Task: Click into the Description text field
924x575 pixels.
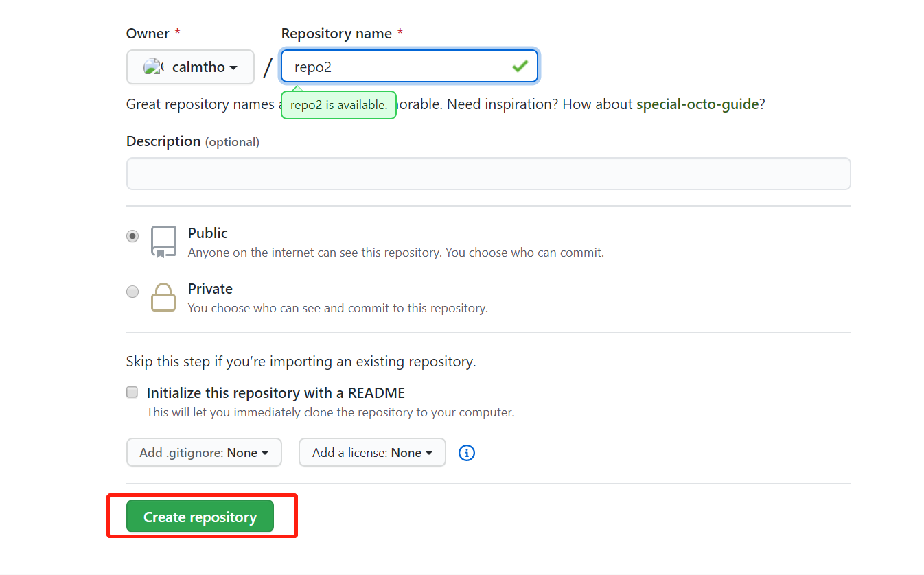Action: pos(488,174)
